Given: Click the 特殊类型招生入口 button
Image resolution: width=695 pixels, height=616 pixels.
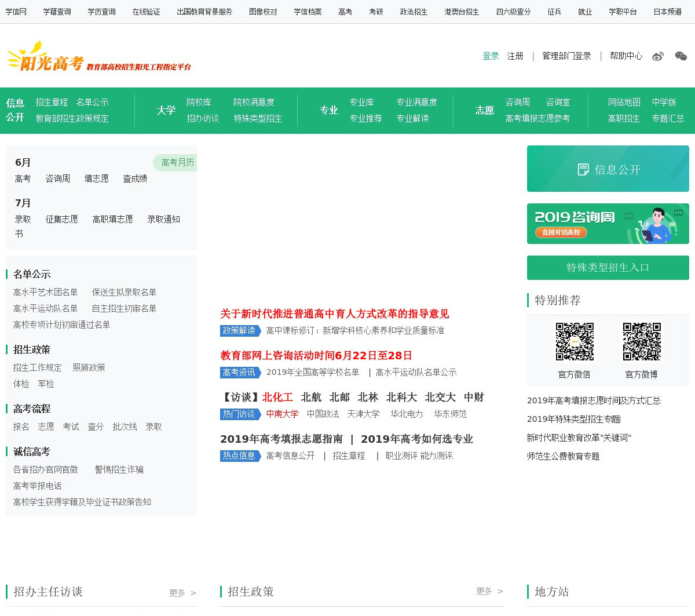Looking at the screenshot, I should point(608,268).
